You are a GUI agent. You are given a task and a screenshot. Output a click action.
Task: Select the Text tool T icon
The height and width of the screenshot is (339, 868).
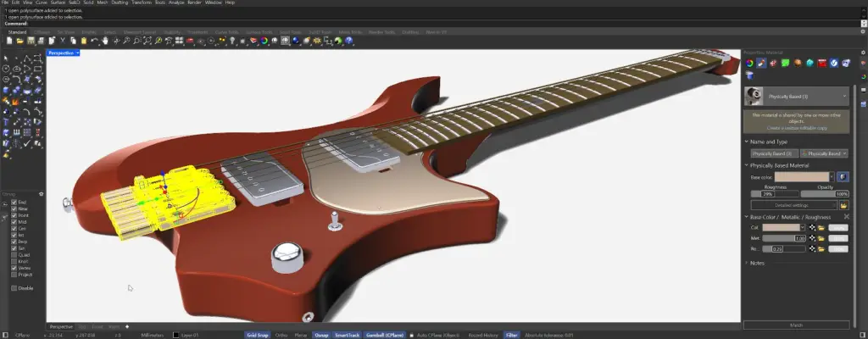pos(6,121)
